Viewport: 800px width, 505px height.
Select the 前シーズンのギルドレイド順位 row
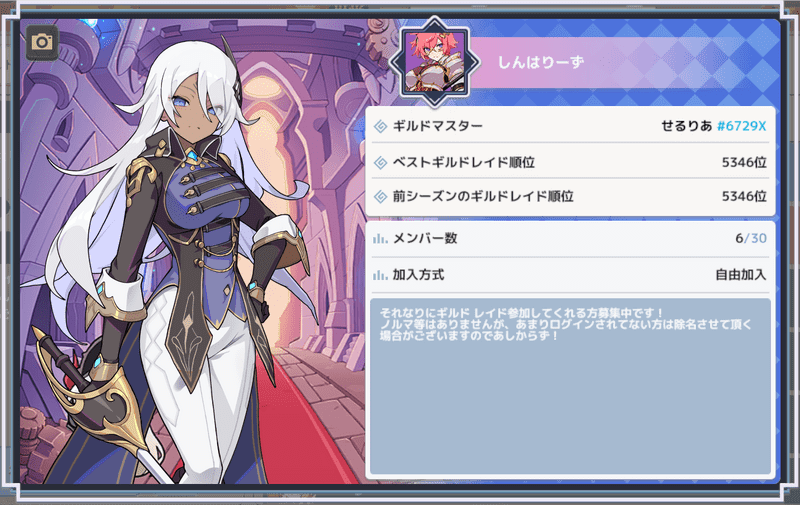coord(570,196)
